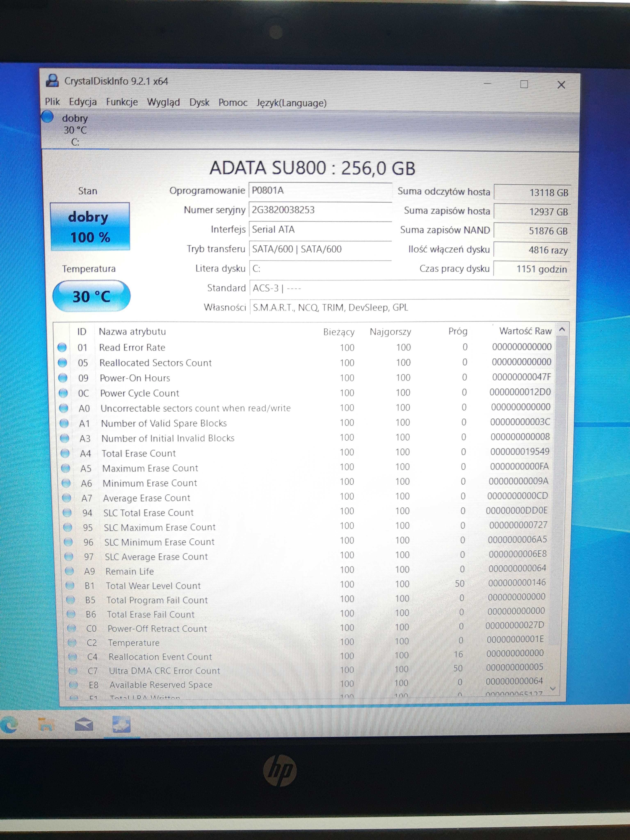
Task: Click the CrystalDiskInfo title bar app icon
Action: [x=52, y=81]
